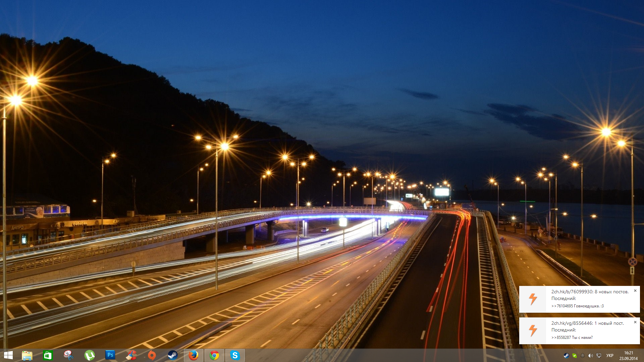Open the clock showing 16:21
Screen dimensions: 644x362
point(628,356)
